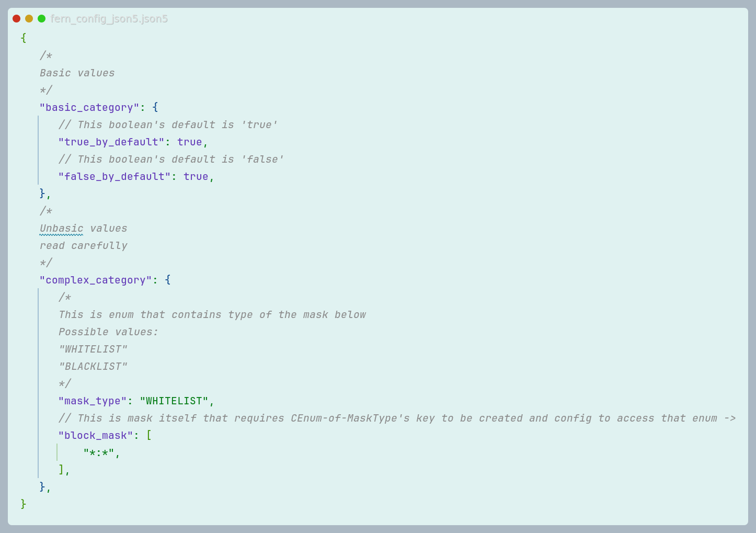This screenshot has width=756, height=533.
Task: Click the green maximize window button
Action: click(x=42, y=19)
